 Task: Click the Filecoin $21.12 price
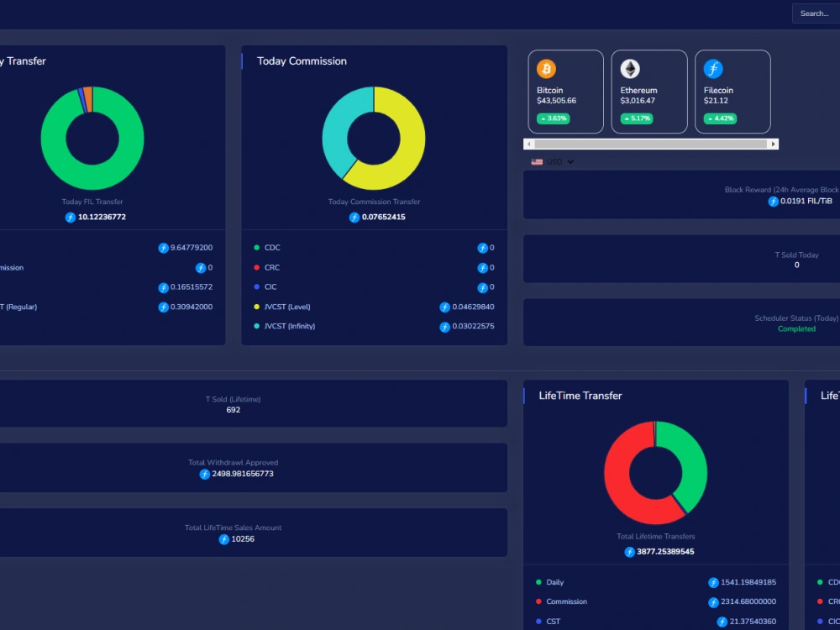coord(716,101)
